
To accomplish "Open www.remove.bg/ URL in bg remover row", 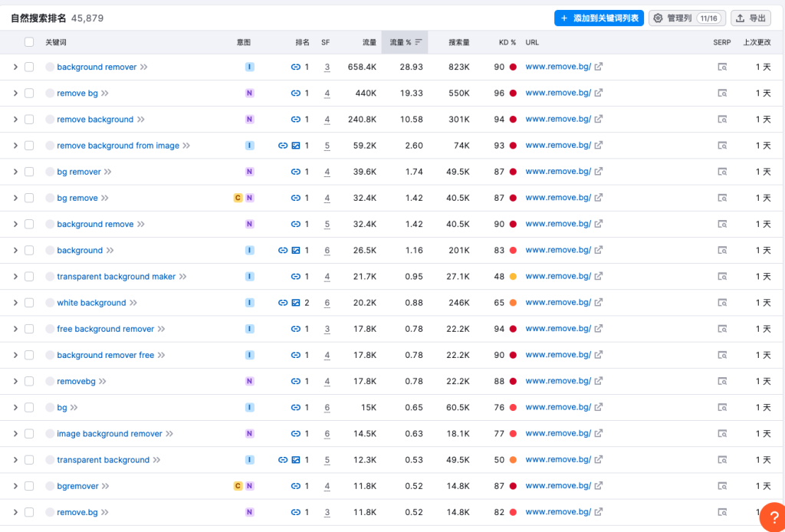I will pyautogui.click(x=558, y=172).
